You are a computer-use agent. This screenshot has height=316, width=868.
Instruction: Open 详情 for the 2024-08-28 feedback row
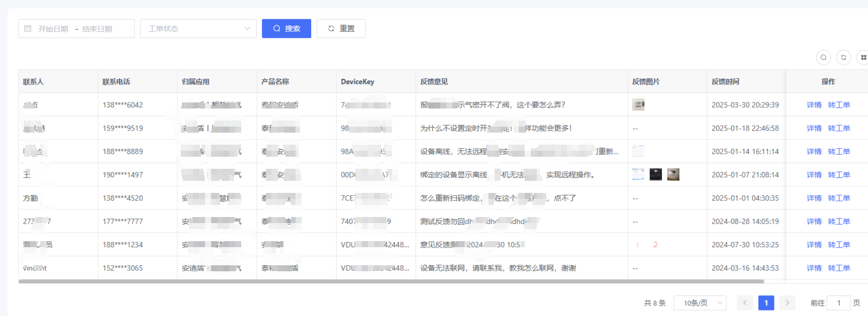[814, 222]
